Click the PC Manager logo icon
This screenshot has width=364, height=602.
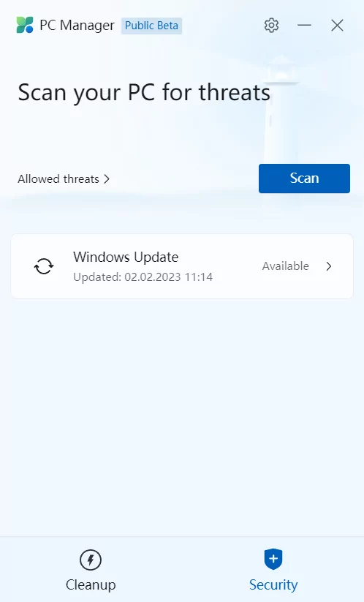pyautogui.click(x=25, y=25)
